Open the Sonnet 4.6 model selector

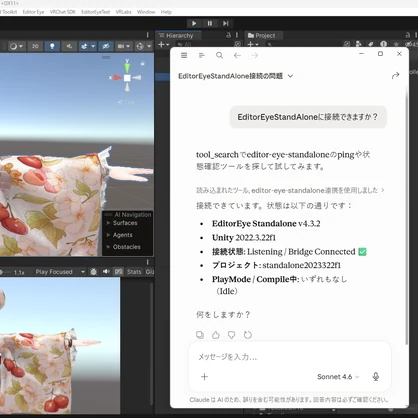[x=338, y=377]
